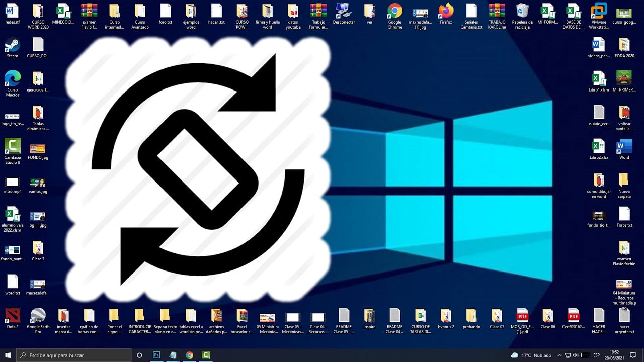Viewport: 644px width, 362px height.
Task: Select the voltear pantalla file
Action: (624, 118)
